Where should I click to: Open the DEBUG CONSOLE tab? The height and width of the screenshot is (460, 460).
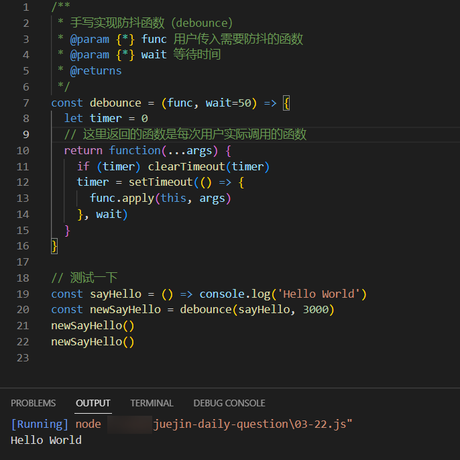point(229,403)
